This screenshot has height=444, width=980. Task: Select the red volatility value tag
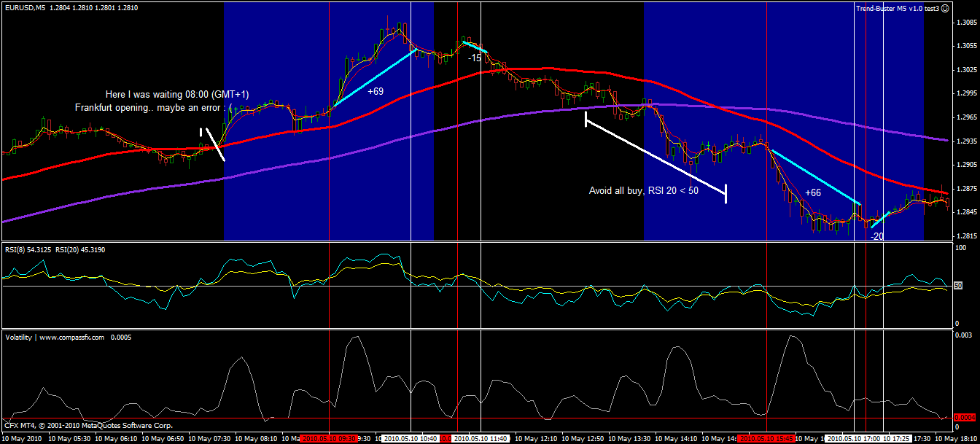[x=964, y=417]
